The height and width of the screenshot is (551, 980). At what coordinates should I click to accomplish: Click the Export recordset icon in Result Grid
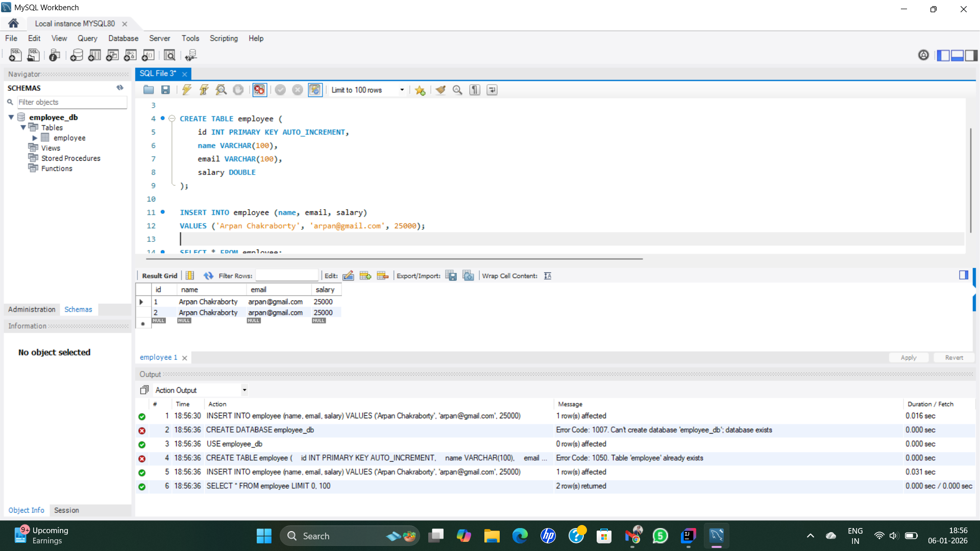tap(451, 275)
